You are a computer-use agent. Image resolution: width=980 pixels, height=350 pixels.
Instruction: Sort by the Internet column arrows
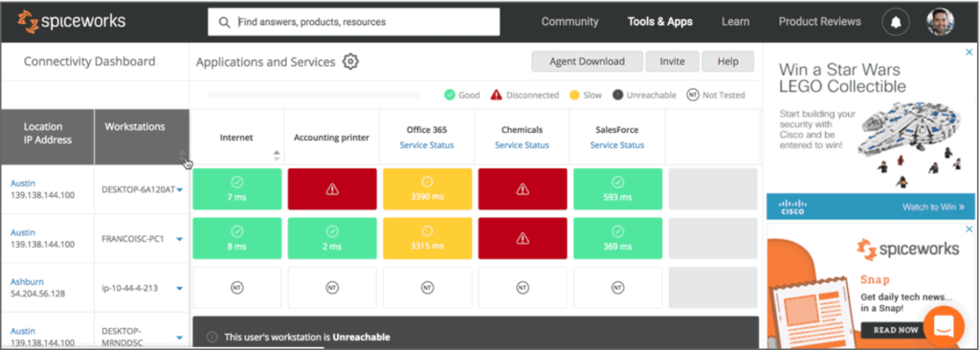[x=277, y=156]
